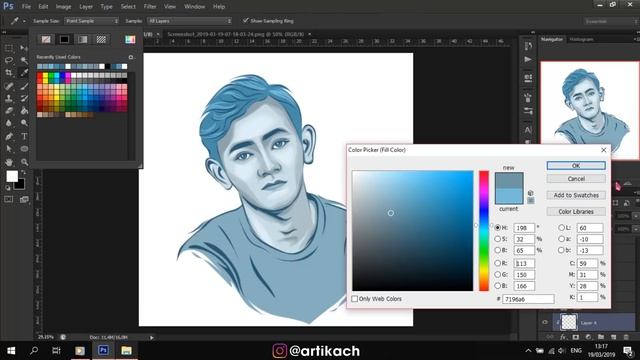Screen dimensions: 640x360
Task: Enable Only Web Colors checkbox
Action: click(355, 299)
